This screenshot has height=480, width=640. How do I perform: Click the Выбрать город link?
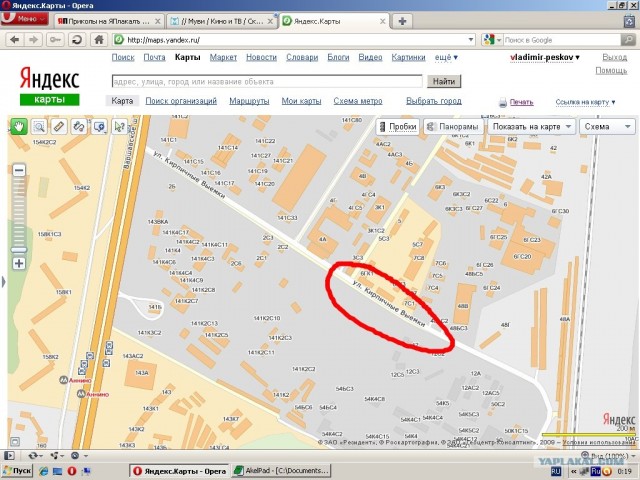pyautogui.click(x=433, y=101)
